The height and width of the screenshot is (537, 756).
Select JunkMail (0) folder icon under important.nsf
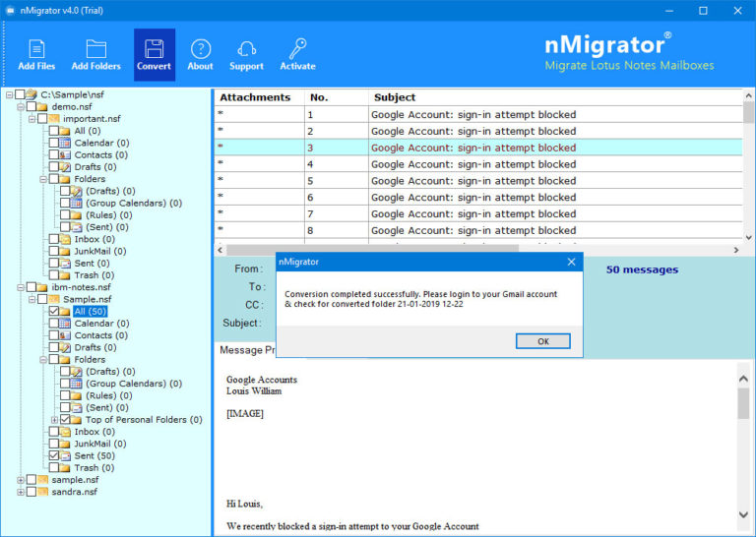point(65,252)
